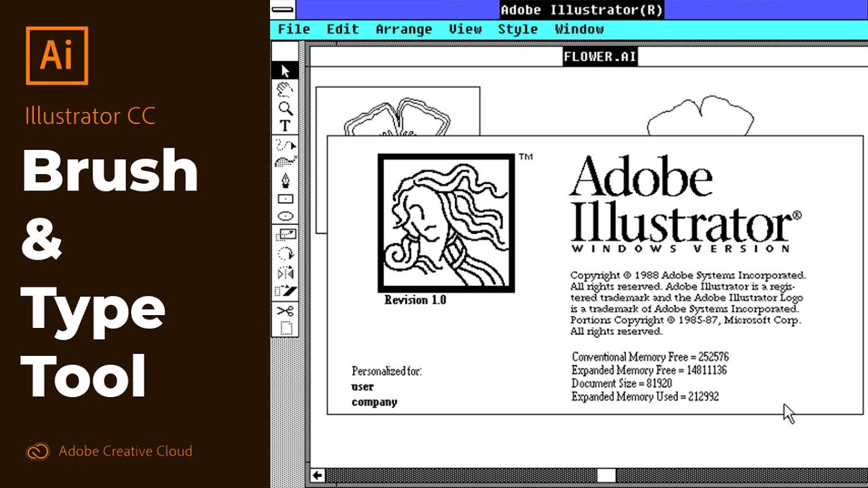
Task: Click the Copyright 1988 Adobe Systems text
Action: click(x=688, y=275)
